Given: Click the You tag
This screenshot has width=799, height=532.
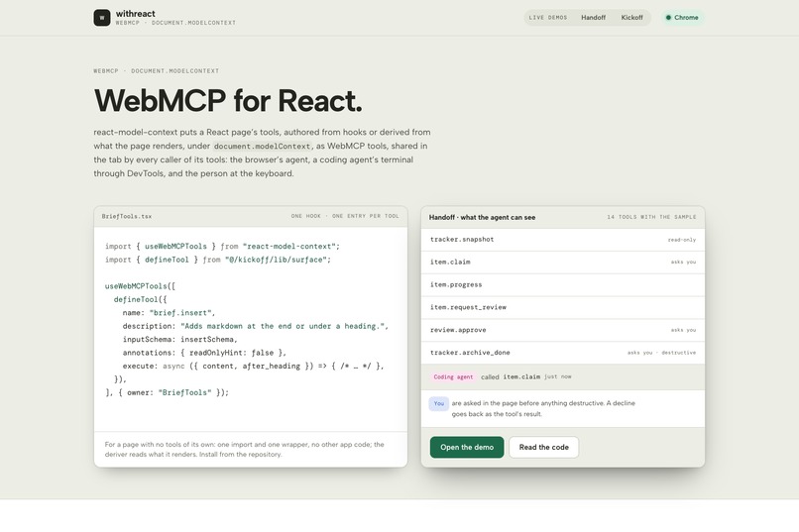Looking at the screenshot, I should click(439, 403).
